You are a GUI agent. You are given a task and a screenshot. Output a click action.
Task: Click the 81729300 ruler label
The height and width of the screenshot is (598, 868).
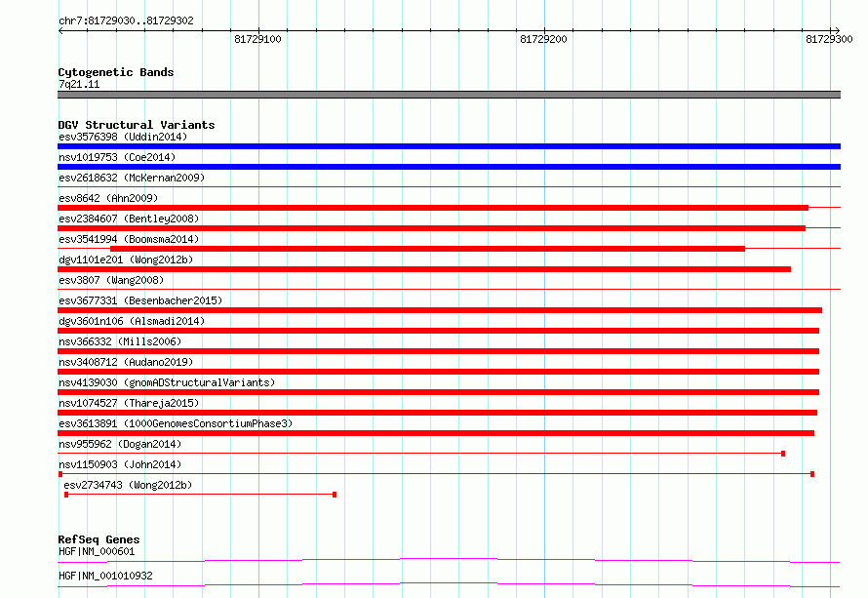coord(829,39)
